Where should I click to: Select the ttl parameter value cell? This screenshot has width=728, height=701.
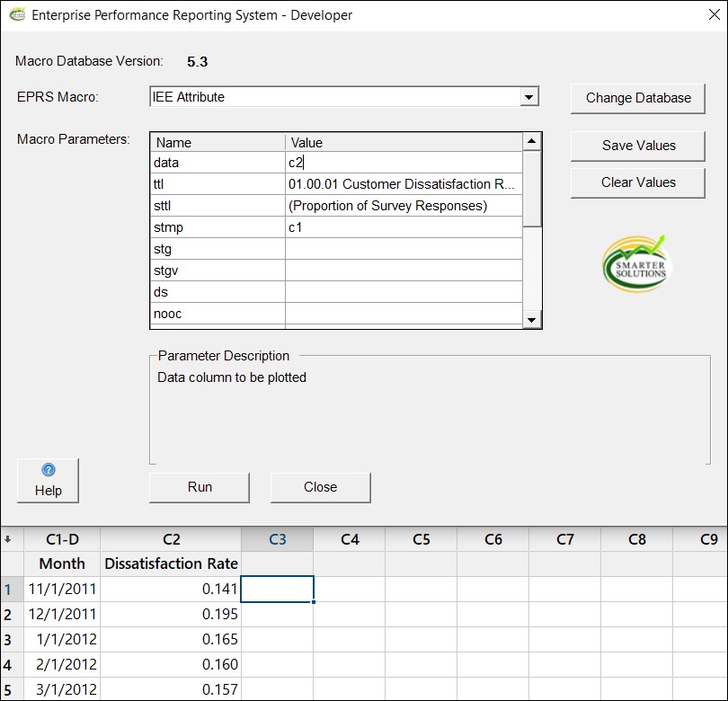(x=403, y=184)
